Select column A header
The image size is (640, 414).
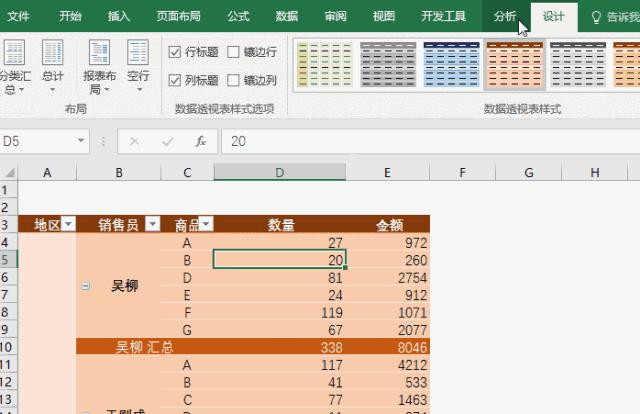(x=47, y=173)
